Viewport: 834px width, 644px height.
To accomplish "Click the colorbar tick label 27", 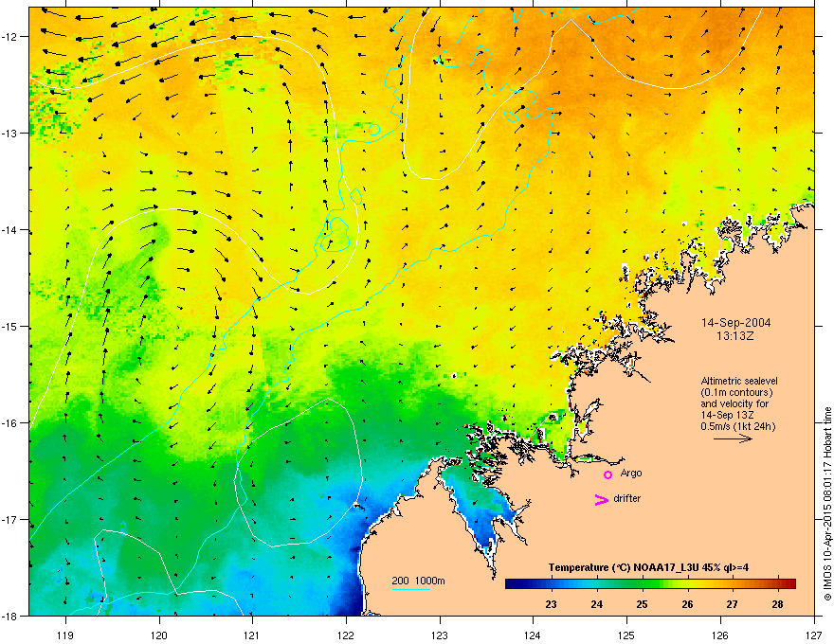I will point(732,604).
